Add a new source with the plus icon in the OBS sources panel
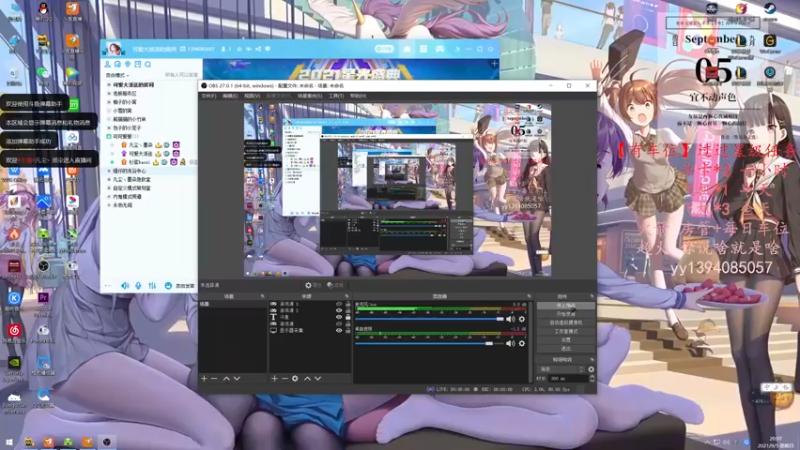800x450 pixels. pyautogui.click(x=274, y=379)
